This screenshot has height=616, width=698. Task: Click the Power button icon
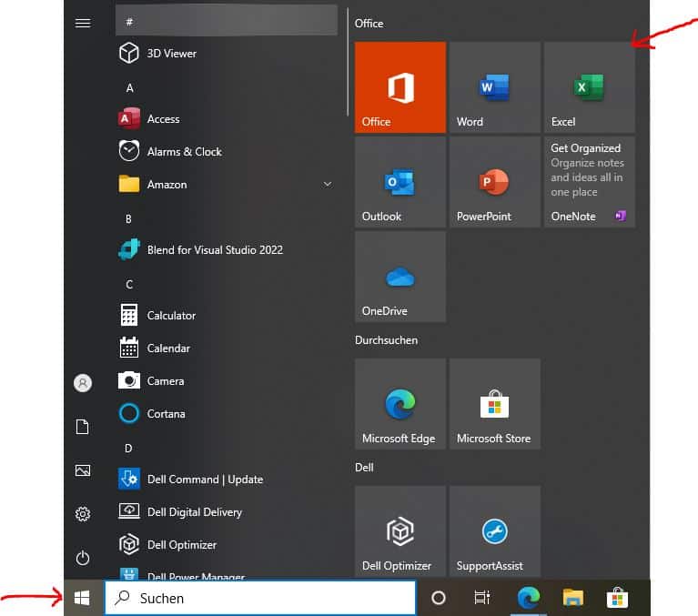[x=83, y=558]
